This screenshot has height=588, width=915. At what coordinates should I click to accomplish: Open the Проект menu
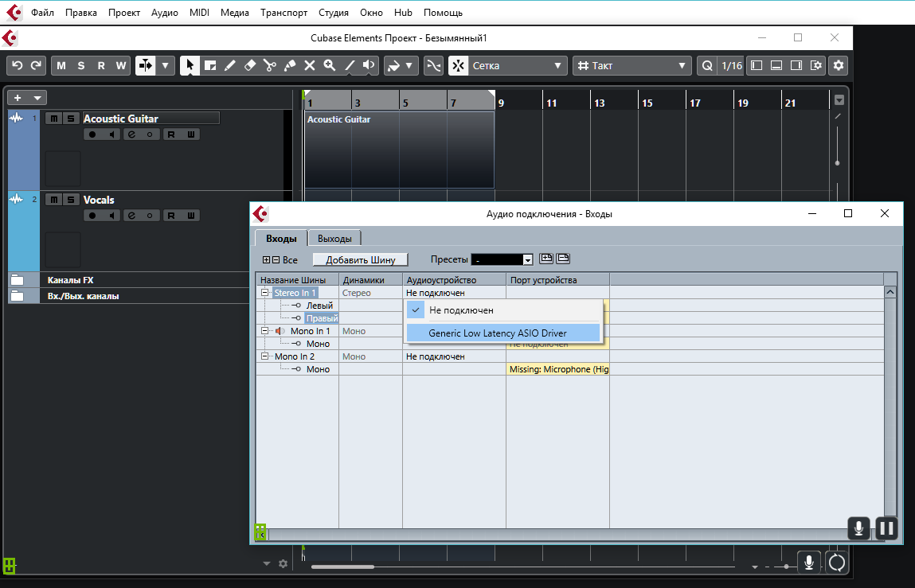124,12
